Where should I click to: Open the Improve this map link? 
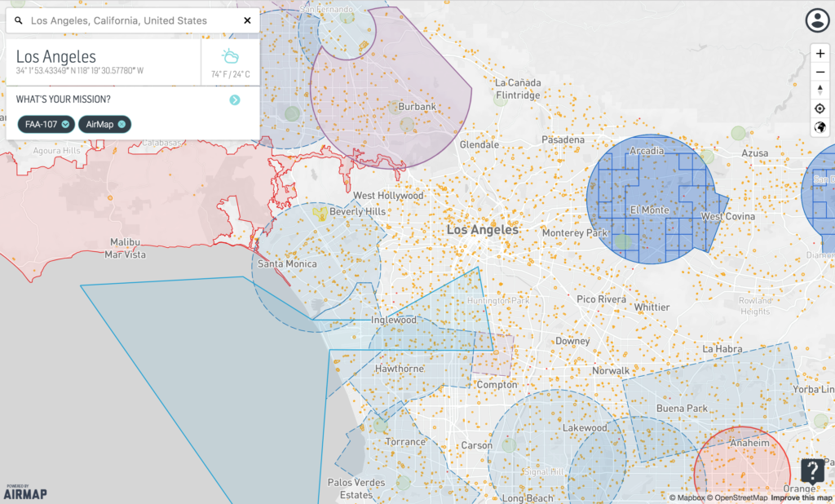802,497
